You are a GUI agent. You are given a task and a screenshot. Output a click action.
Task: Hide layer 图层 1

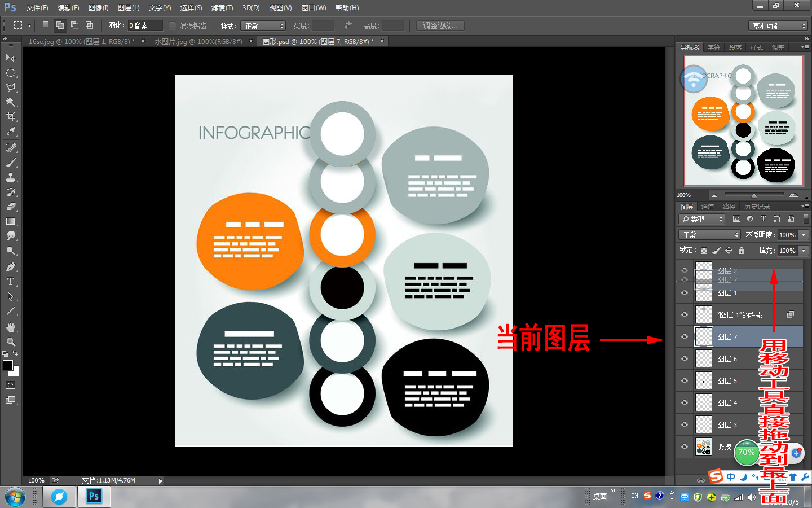coord(685,293)
